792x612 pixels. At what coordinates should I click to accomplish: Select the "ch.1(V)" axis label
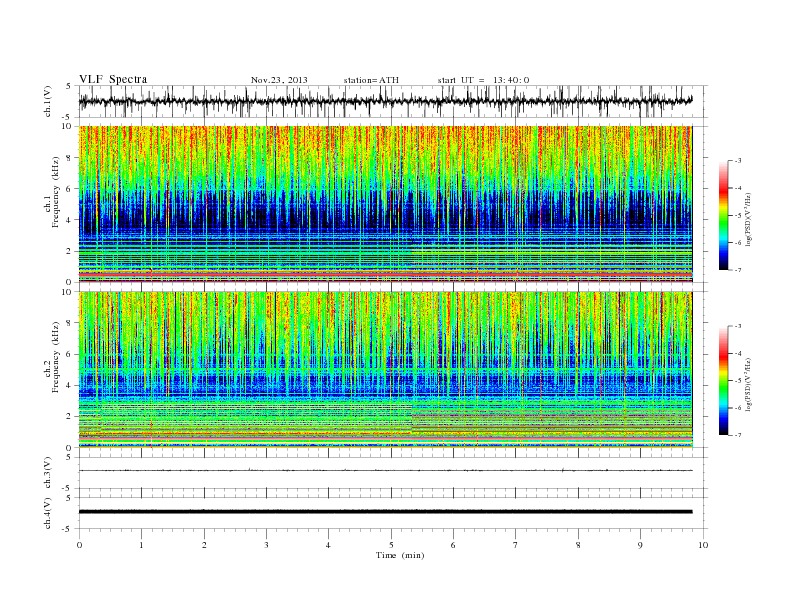coord(47,101)
